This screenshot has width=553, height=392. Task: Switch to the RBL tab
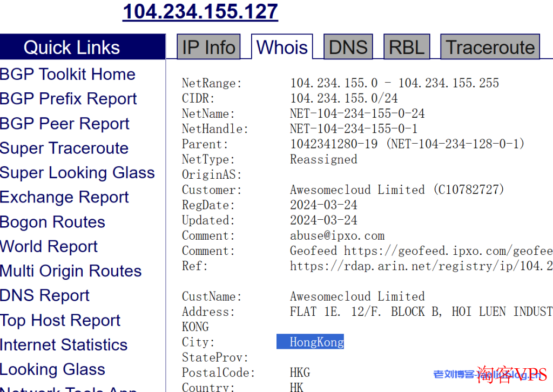click(407, 47)
